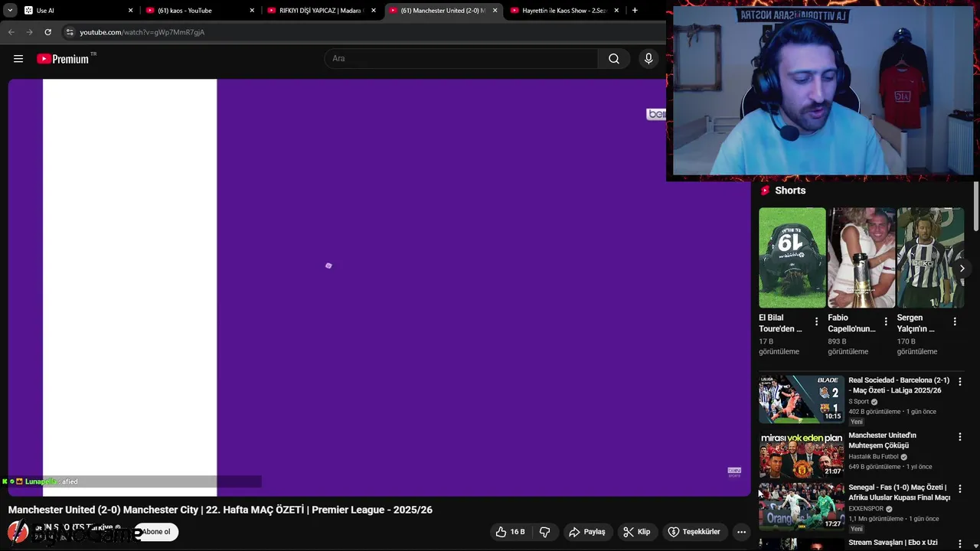This screenshot has height=551, width=980.
Task: Reload the page with refresh icon
Action: tap(47, 32)
